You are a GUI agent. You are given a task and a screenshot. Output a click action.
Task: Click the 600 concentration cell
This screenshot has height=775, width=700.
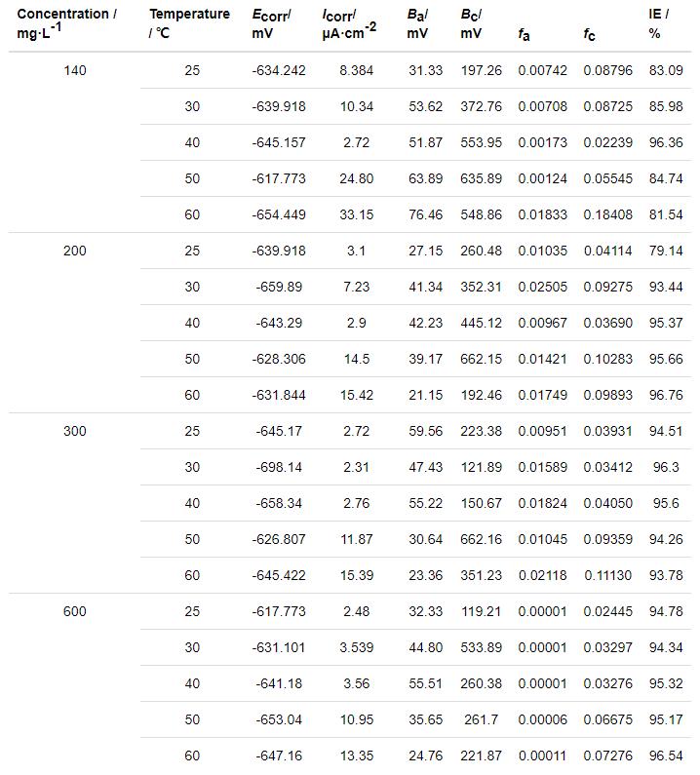coord(74,611)
